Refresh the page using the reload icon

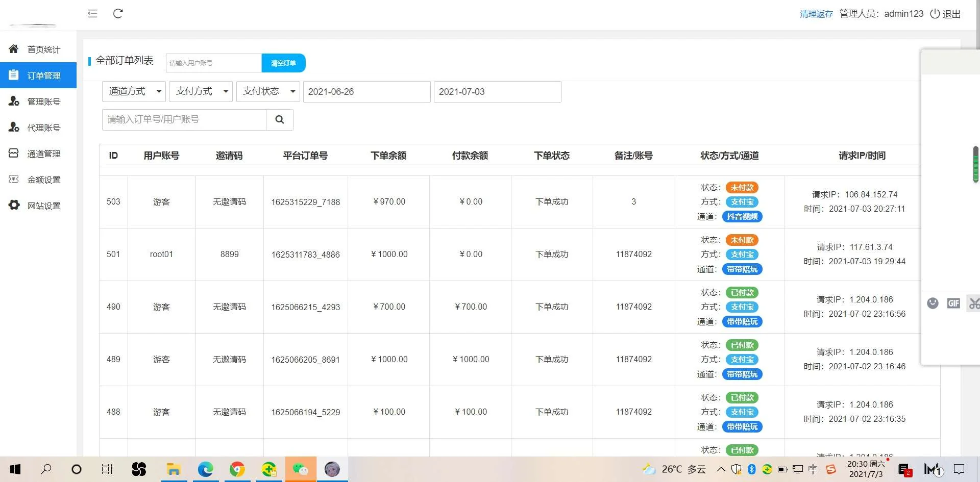click(118, 14)
